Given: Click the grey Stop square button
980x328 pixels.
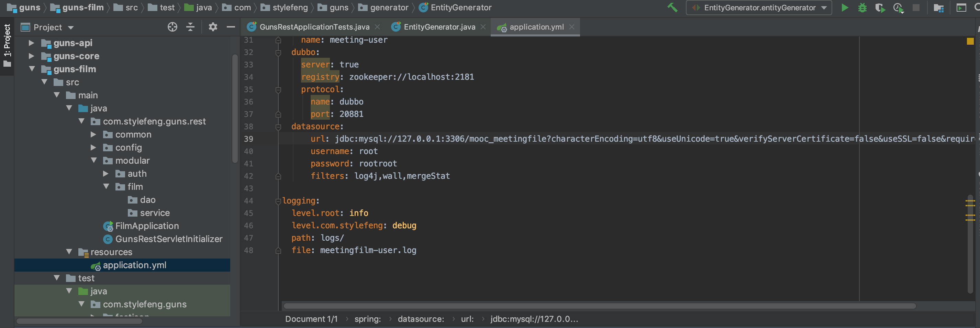Looking at the screenshot, I should point(916,8).
